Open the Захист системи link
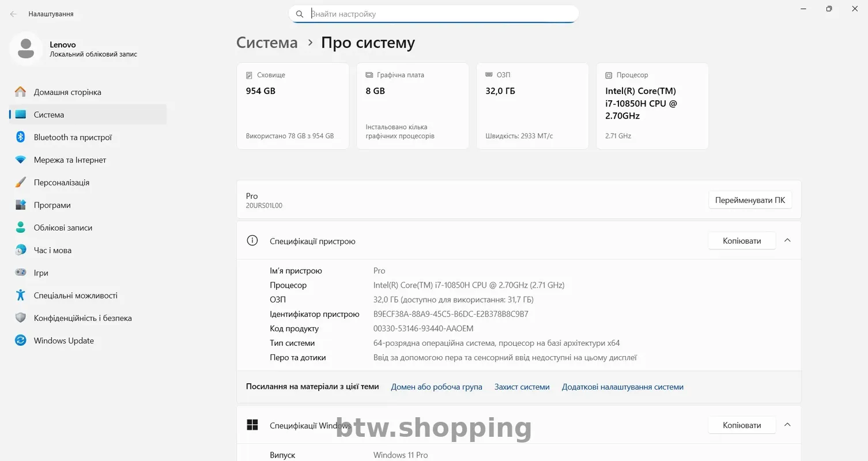This screenshot has height=461, width=868. tap(522, 387)
